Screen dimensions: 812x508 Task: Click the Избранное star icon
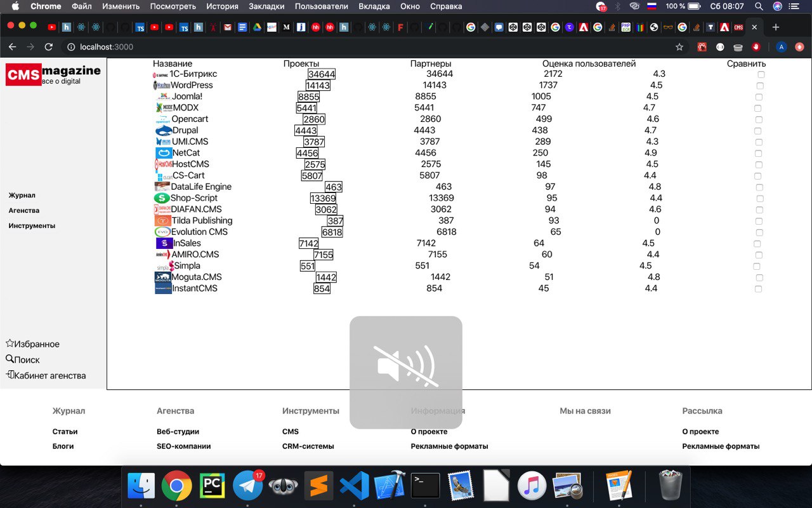coord(10,344)
